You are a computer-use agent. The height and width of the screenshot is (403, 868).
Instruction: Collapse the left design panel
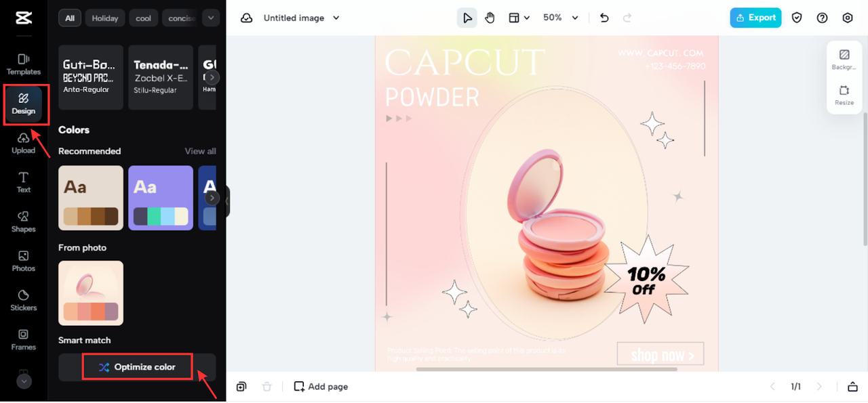(227, 201)
